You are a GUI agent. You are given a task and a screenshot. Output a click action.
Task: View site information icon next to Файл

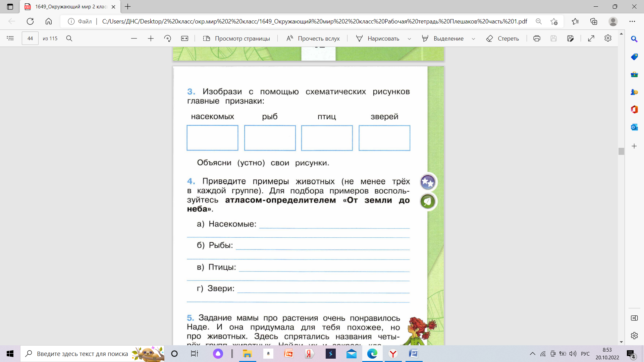(71, 21)
